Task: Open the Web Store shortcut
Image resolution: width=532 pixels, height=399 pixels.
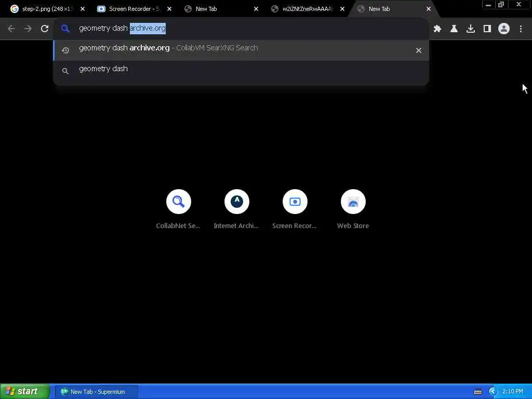Action: (x=353, y=209)
